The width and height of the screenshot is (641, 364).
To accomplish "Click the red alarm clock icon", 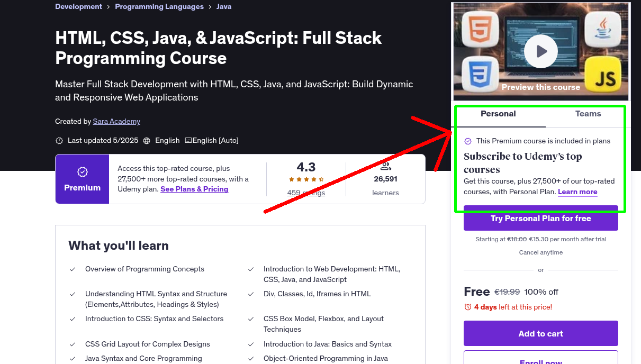I will click(468, 307).
